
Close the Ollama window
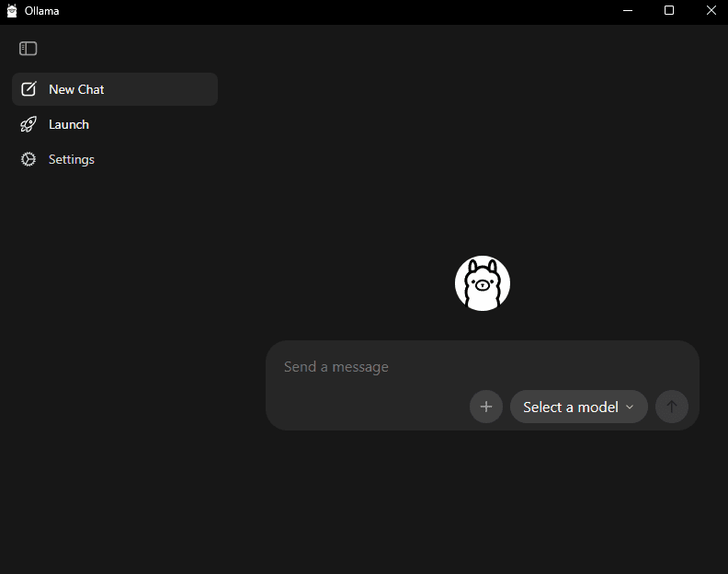coord(711,11)
